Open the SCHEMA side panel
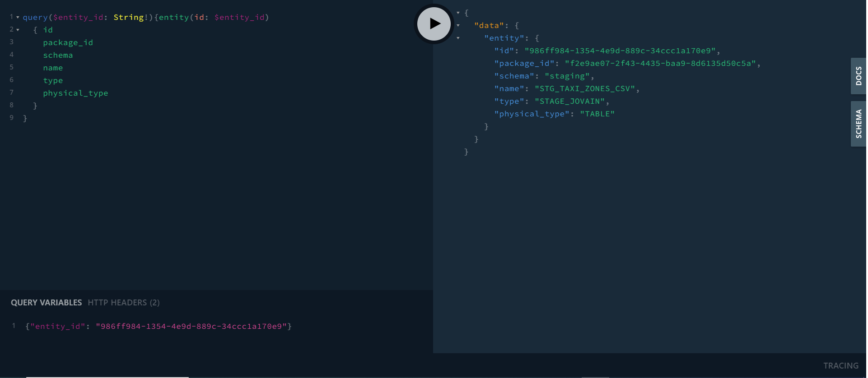The image size is (868, 378). (x=858, y=124)
